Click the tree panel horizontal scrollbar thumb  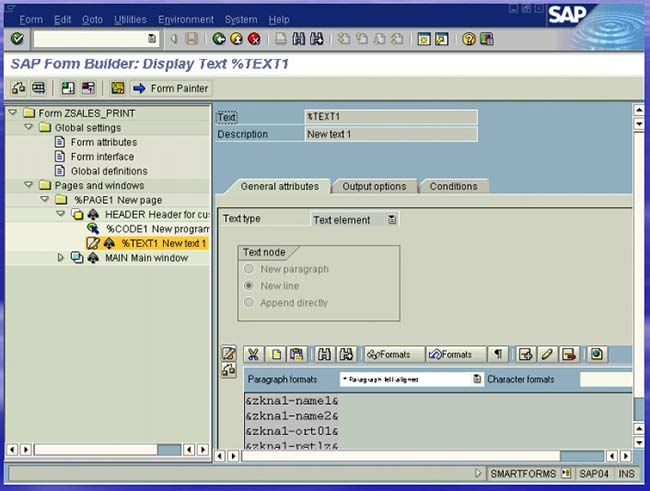click(x=169, y=450)
